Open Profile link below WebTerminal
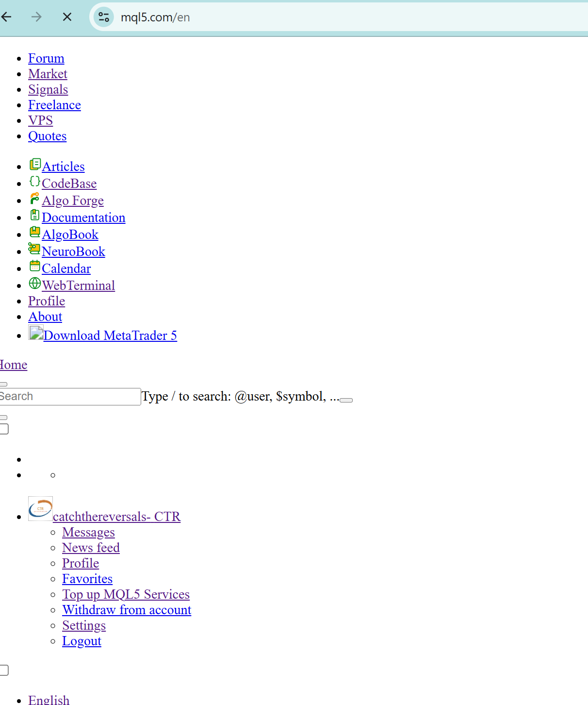The height and width of the screenshot is (705, 588). [x=47, y=301]
